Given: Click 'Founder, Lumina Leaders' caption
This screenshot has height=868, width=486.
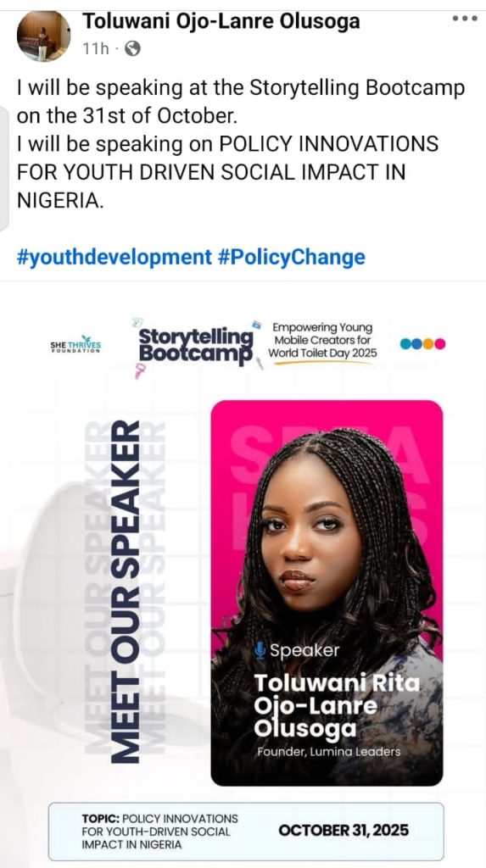Looking at the screenshot, I should (x=328, y=752).
